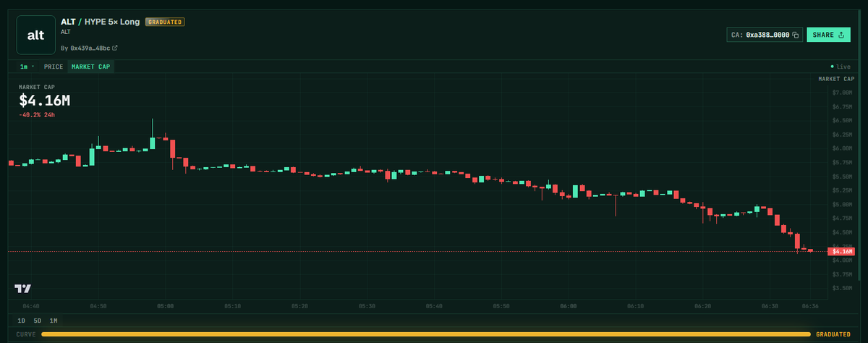Image resolution: width=868 pixels, height=343 pixels.
Task: Click the $3.50M axis value
Action: click(x=843, y=288)
